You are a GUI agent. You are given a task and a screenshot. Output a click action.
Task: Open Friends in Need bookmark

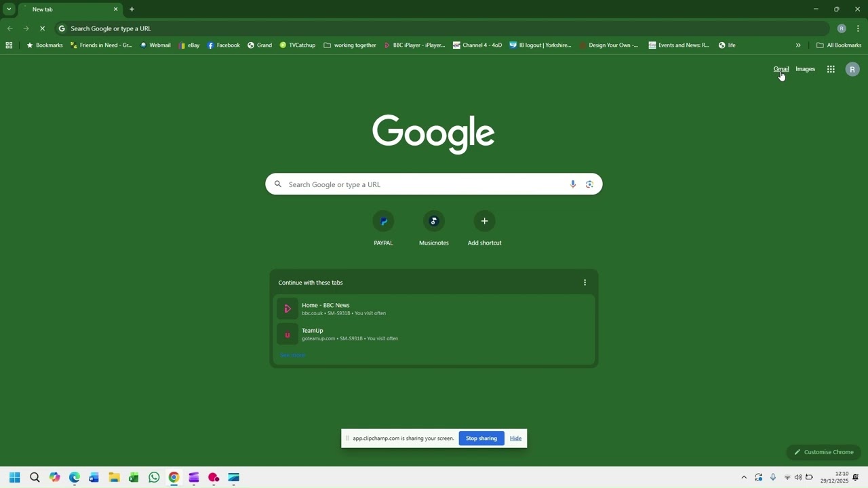tap(101, 45)
